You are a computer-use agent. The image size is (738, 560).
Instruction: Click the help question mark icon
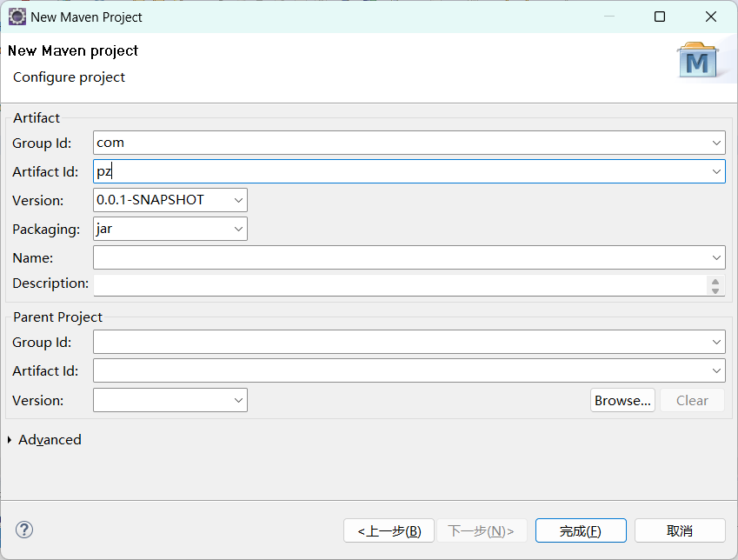(x=24, y=530)
